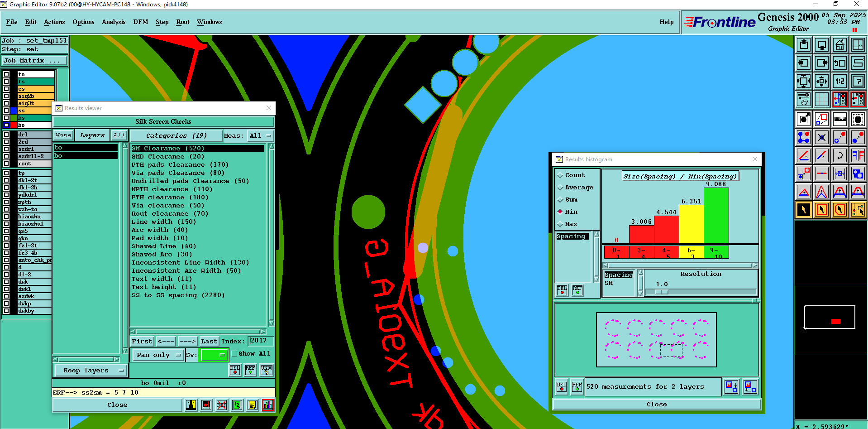Open the Pan only dropdown
Screen dimensions: 868x429
click(x=158, y=355)
